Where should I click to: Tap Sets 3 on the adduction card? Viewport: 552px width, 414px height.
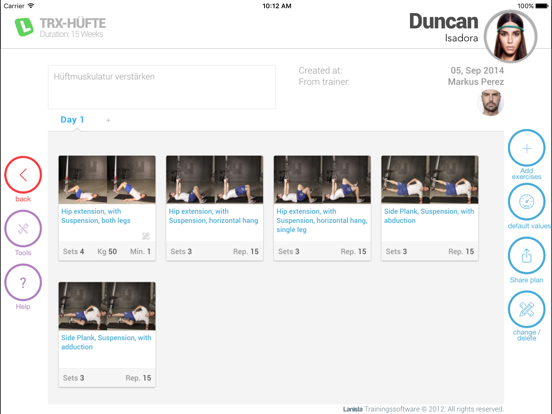73,378
